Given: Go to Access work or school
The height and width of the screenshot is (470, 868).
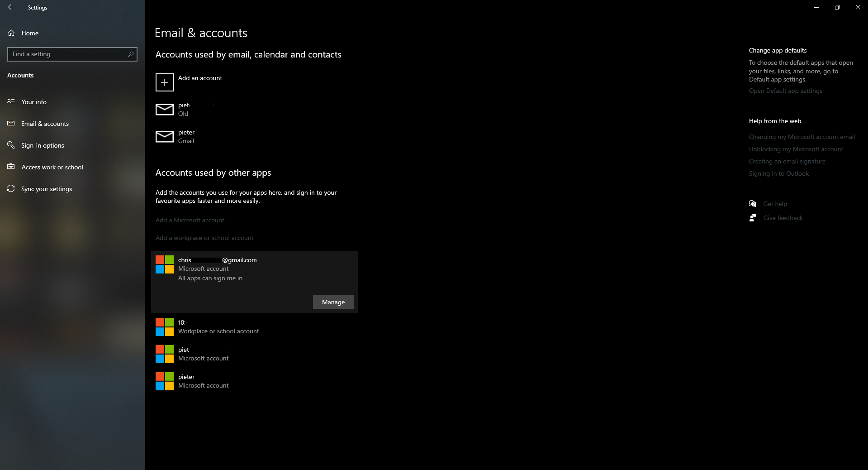Looking at the screenshot, I should coord(72,167).
